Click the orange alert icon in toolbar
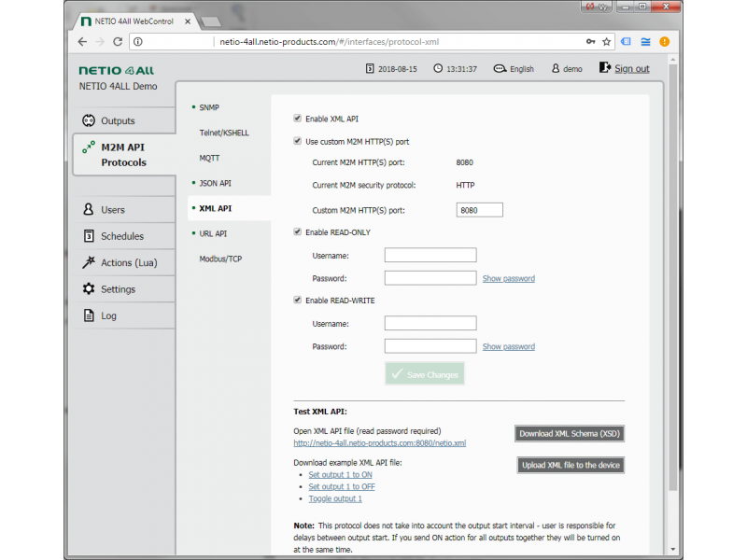Screen dimensions: 747x560 tap(665, 42)
